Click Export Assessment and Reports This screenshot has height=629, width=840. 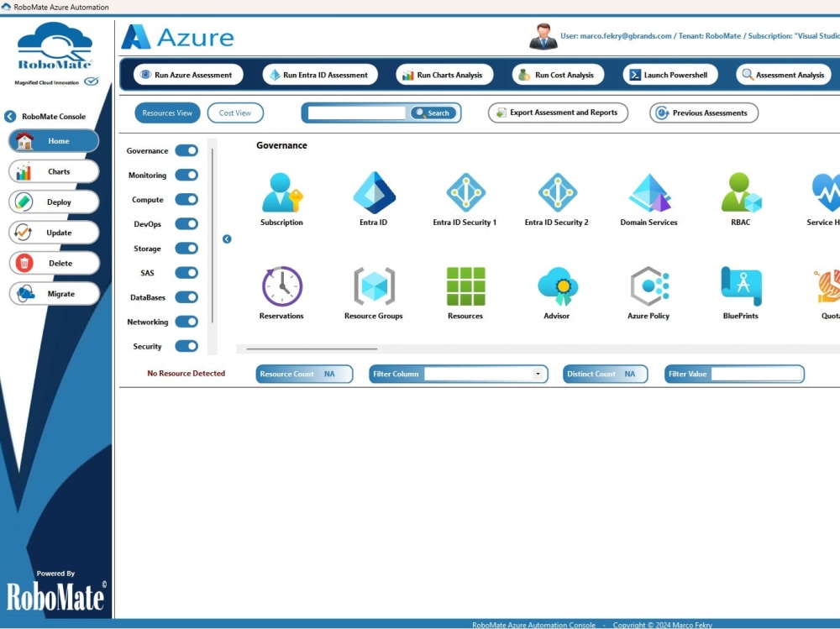pyautogui.click(x=558, y=113)
